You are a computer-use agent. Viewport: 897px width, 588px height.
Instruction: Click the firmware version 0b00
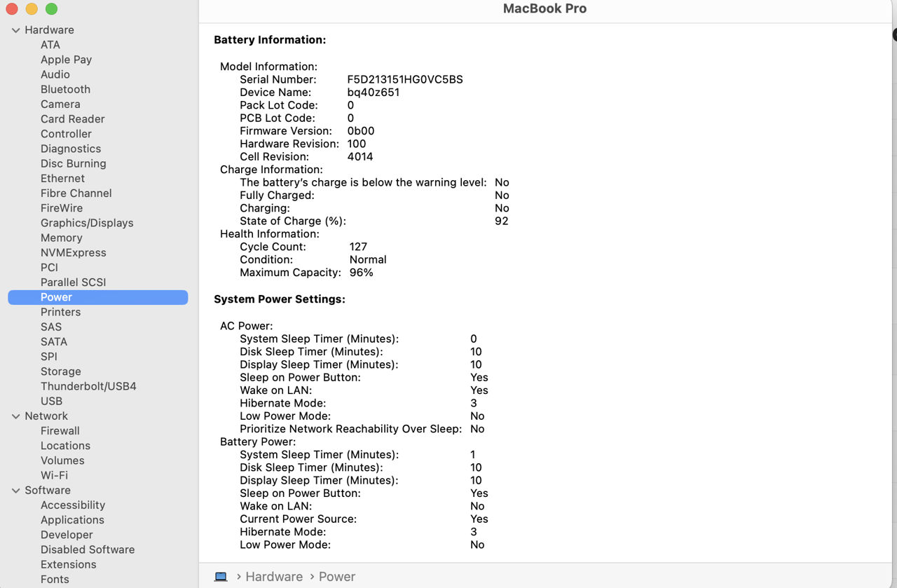pos(361,131)
